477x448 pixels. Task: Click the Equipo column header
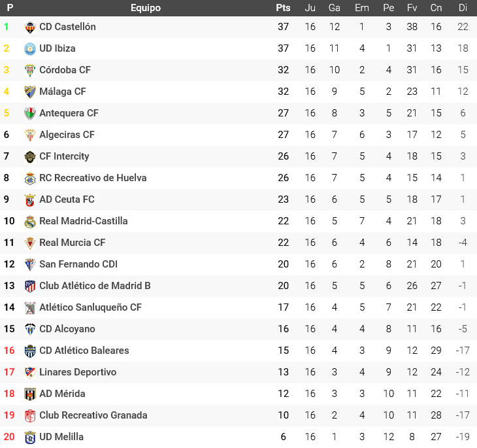[145, 8]
